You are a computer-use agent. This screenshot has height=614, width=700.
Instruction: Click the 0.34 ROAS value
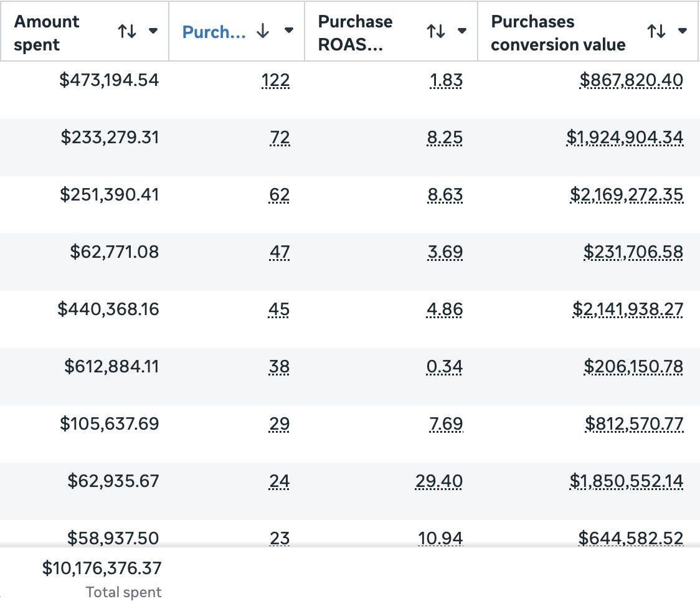tap(445, 367)
